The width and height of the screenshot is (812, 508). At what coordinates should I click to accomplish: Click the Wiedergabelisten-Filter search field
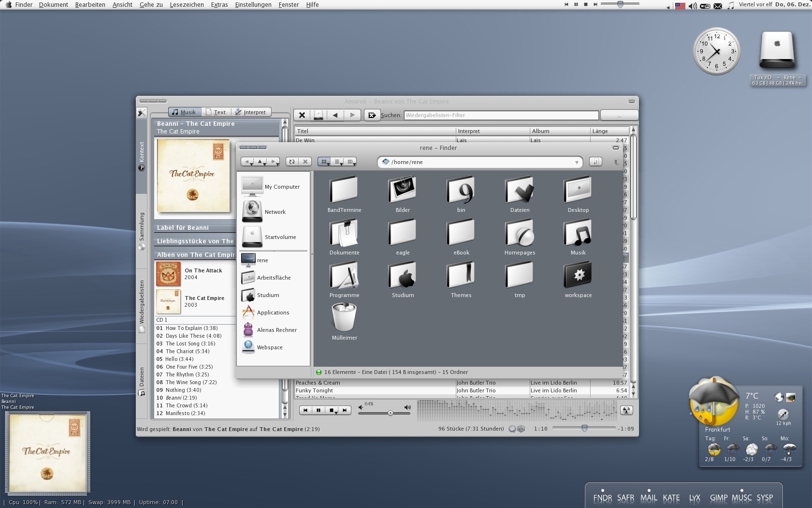tap(501, 115)
